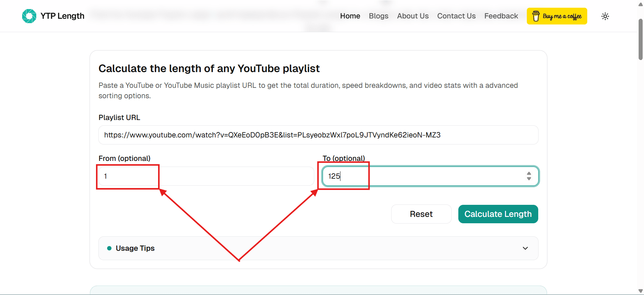Click the Reset button
This screenshot has width=644, height=295.
421,214
